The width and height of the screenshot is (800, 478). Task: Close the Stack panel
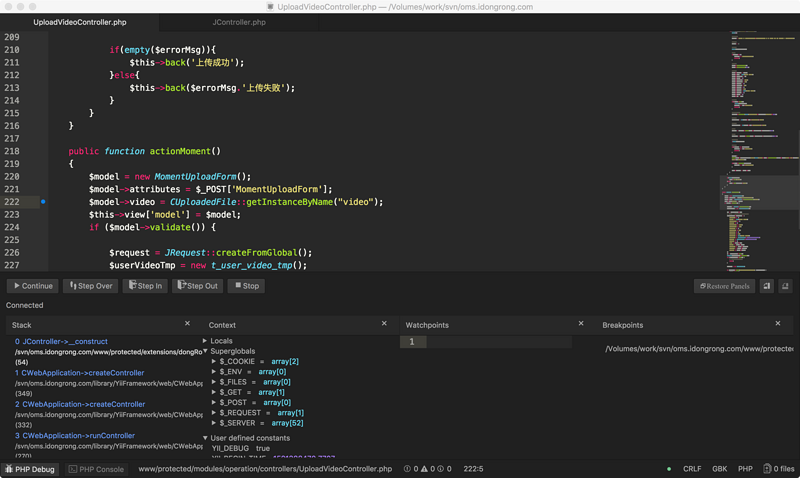click(x=187, y=323)
